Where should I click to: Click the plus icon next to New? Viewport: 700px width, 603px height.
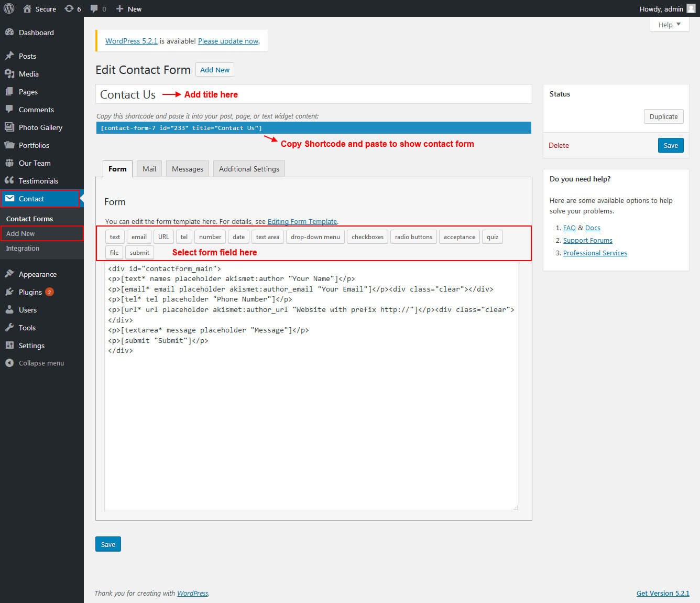(x=119, y=8)
